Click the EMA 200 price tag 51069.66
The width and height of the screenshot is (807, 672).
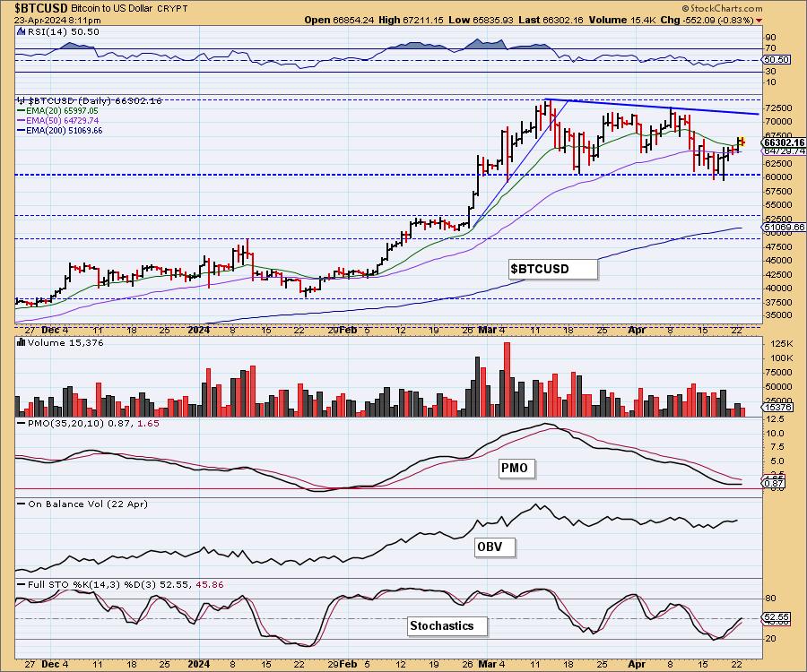tap(784, 227)
